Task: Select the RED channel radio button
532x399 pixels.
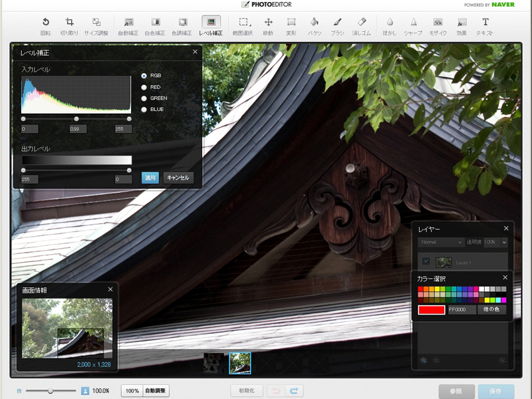Action: click(144, 88)
